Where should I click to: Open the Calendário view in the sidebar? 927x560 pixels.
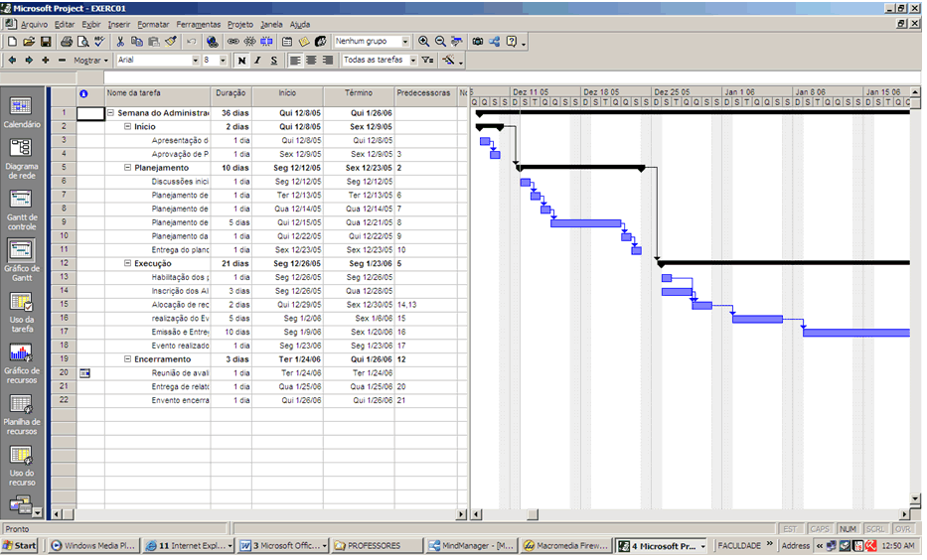pos(21,111)
